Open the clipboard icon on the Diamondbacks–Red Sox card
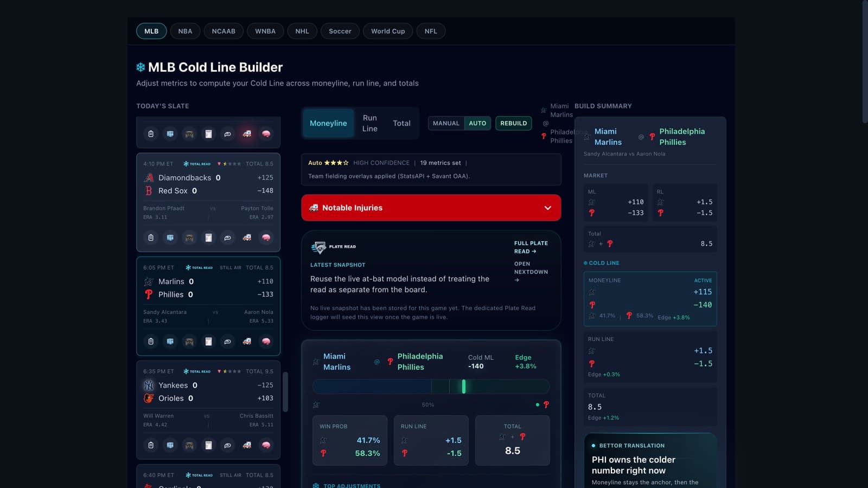This screenshot has height=488, width=868. [151, 237]
